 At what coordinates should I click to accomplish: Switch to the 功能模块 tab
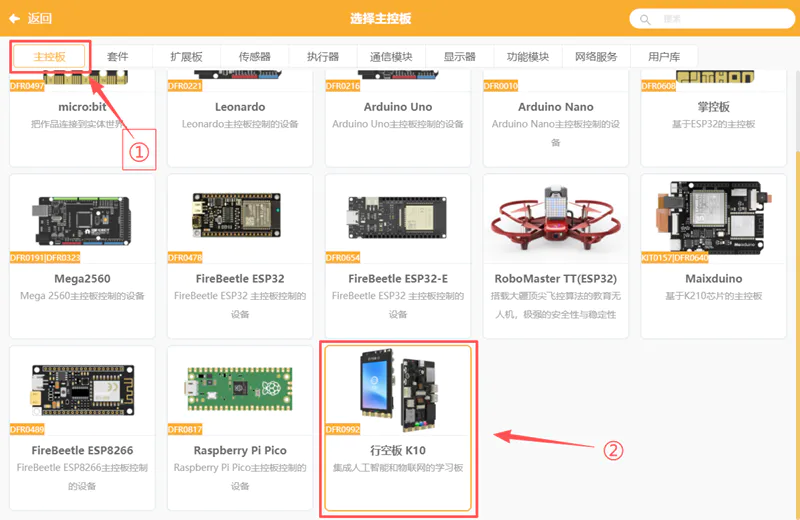coord(528,57)
